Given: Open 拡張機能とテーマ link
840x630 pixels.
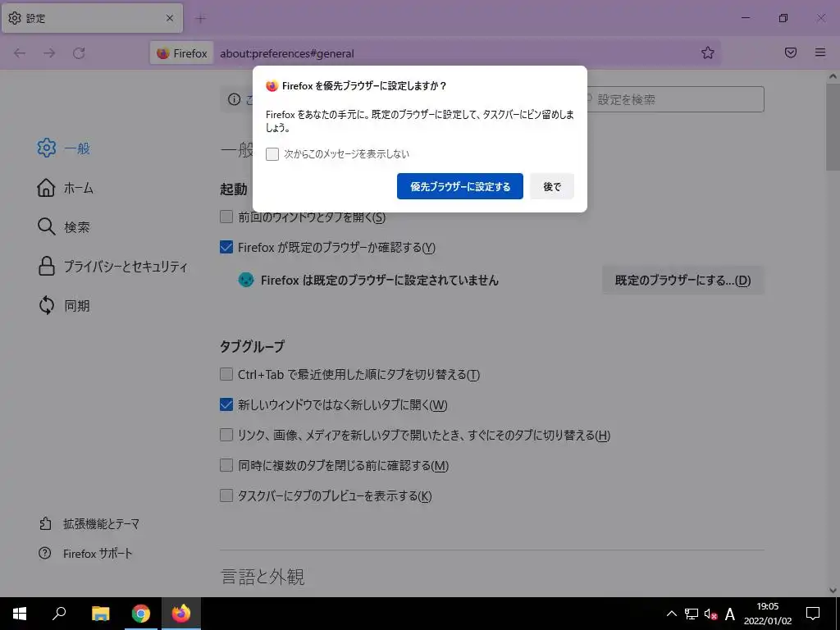Looking at the screenshot, I should pyautogui.click(x=89, y=523).
